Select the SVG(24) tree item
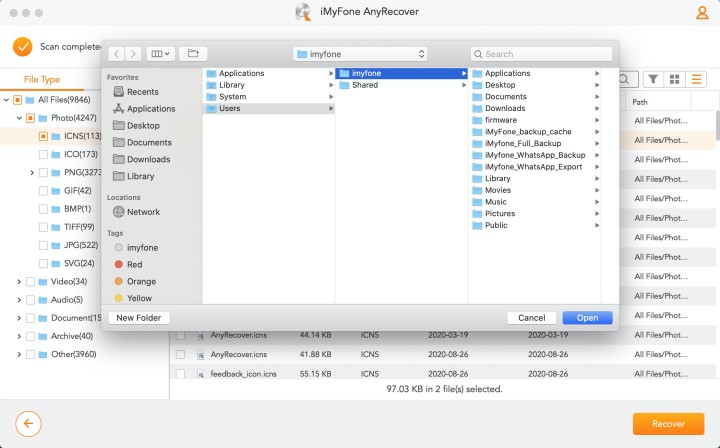720x448 pixels. pyautogui.click(x=79, y=263)
